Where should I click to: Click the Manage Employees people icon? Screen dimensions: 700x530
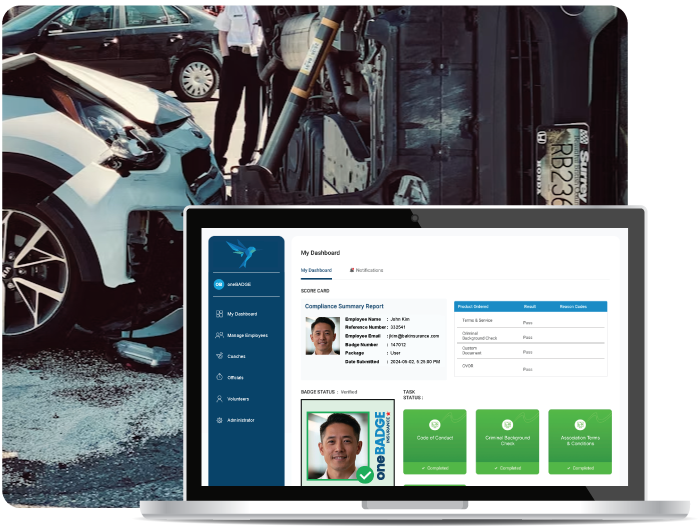point(219,335)
